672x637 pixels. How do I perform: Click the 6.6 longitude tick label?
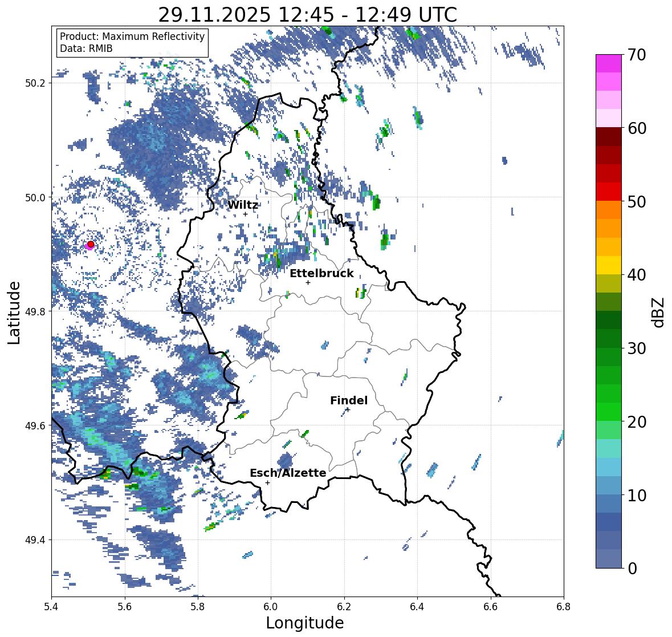click(x=490, y=607)
